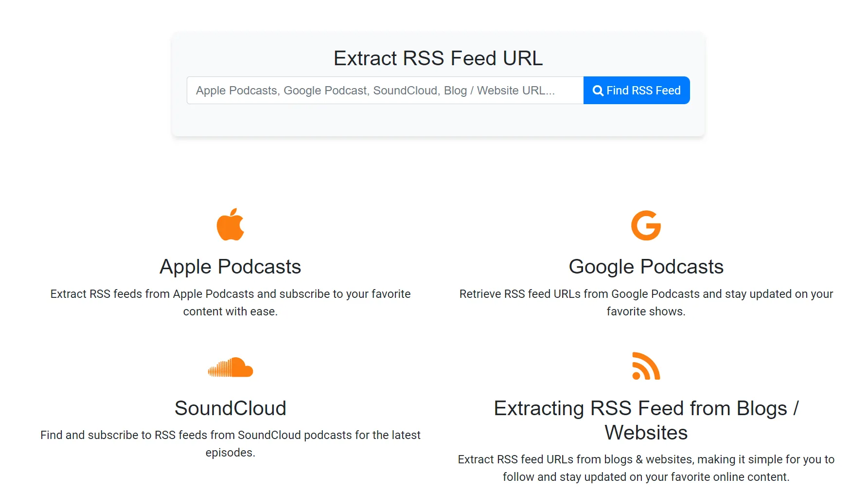Click the text "Find and subscribe to RSS feeds from SoundCloud"
This screenshot has height=494, width=868.
click(x=171, y=435)
